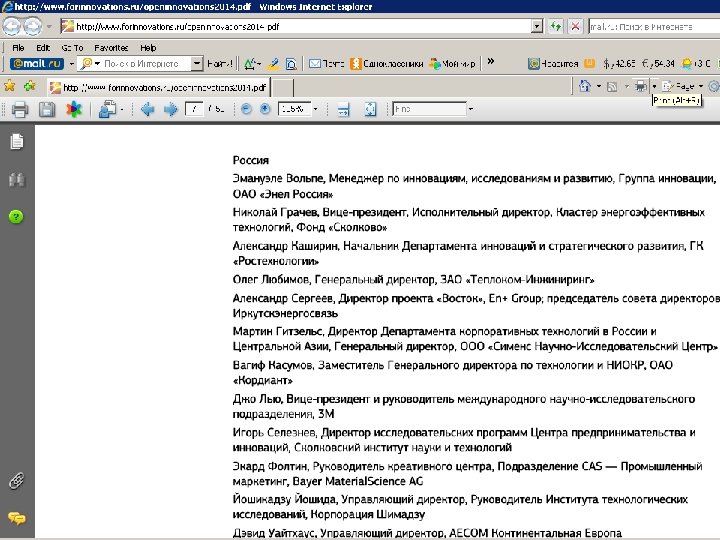Click the orange bookmark icon after Нравится
This screenshot has height=540, width=720.
[590, 63]
